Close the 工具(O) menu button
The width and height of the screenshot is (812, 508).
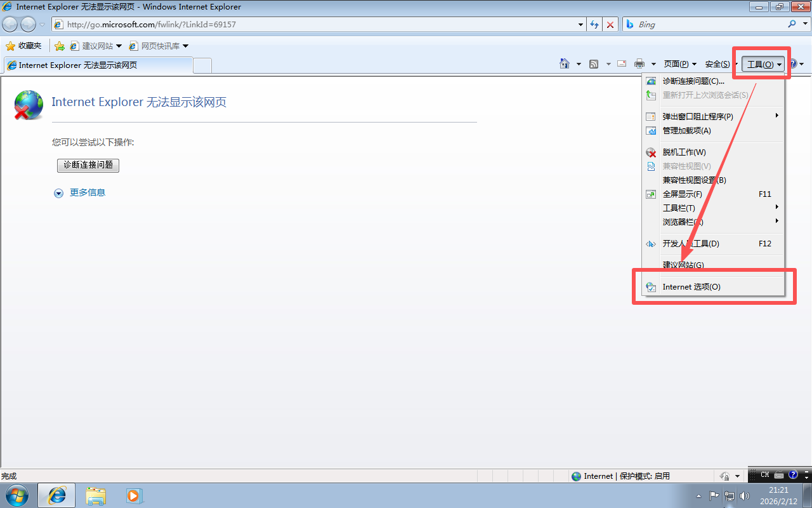pyautogui.click(x=764, y=64)
